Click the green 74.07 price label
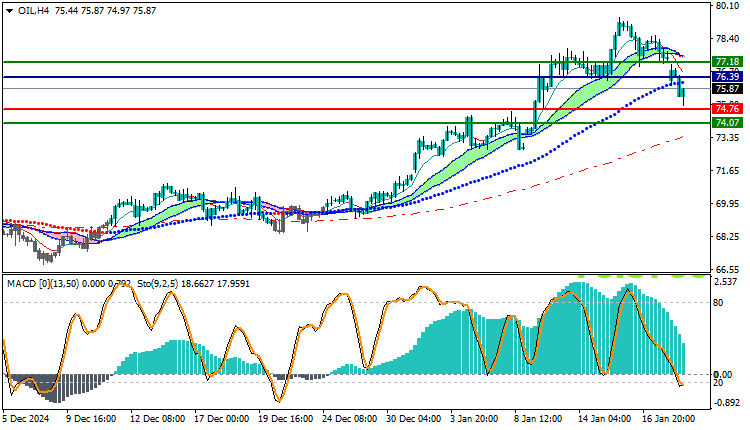 pyautogui.click(x=728, y=122)
